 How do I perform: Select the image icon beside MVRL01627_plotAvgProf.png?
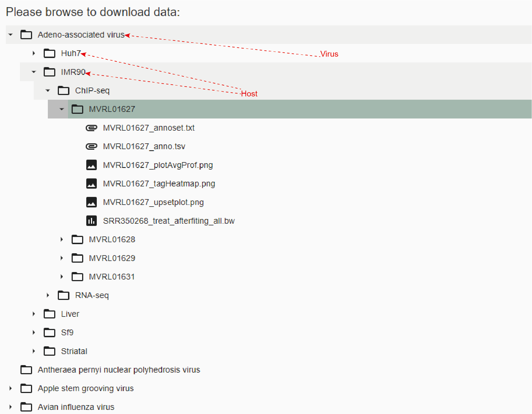92,165
